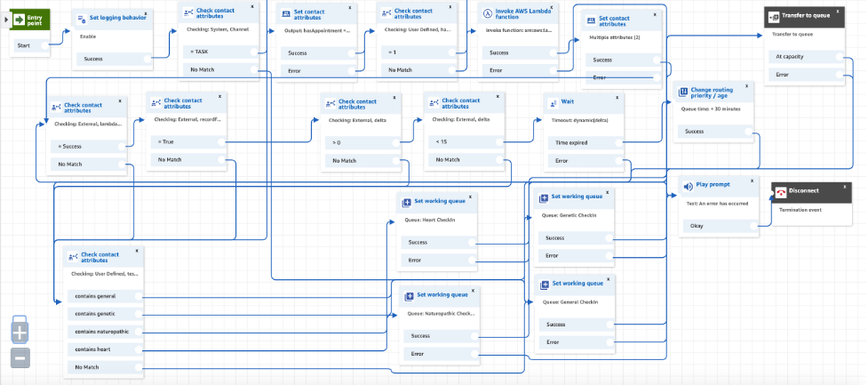Zoom in with the plus button
The image size is (868, 385).
tap(20, 333)
